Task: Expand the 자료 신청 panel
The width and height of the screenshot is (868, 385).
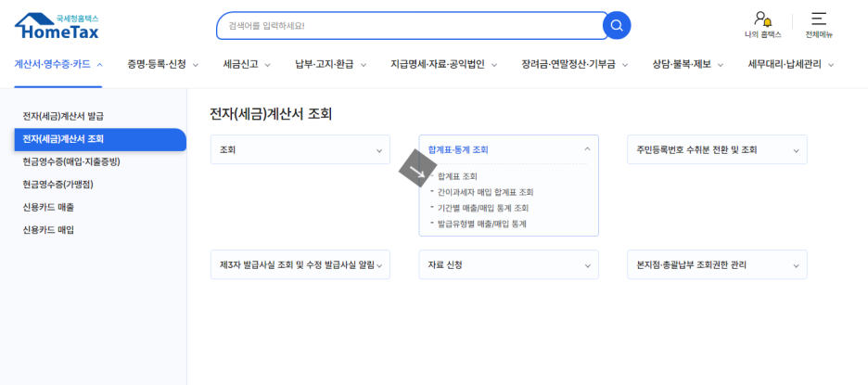Action: pos(508,264)
